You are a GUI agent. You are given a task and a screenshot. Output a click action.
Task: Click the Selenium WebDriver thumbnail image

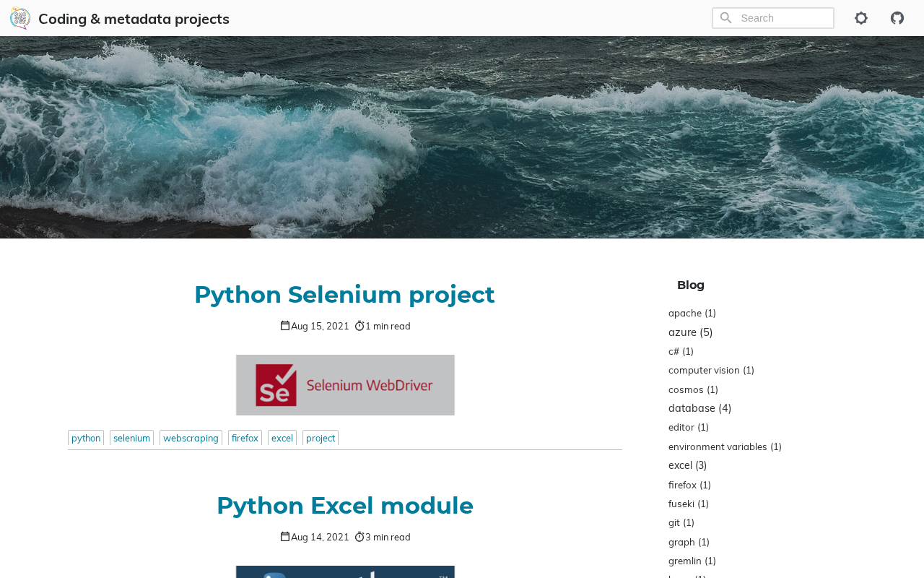[345, 385]
